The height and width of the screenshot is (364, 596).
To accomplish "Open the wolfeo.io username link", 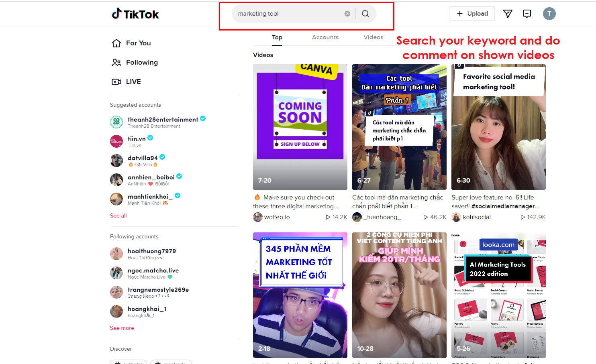I will point(277,217).
